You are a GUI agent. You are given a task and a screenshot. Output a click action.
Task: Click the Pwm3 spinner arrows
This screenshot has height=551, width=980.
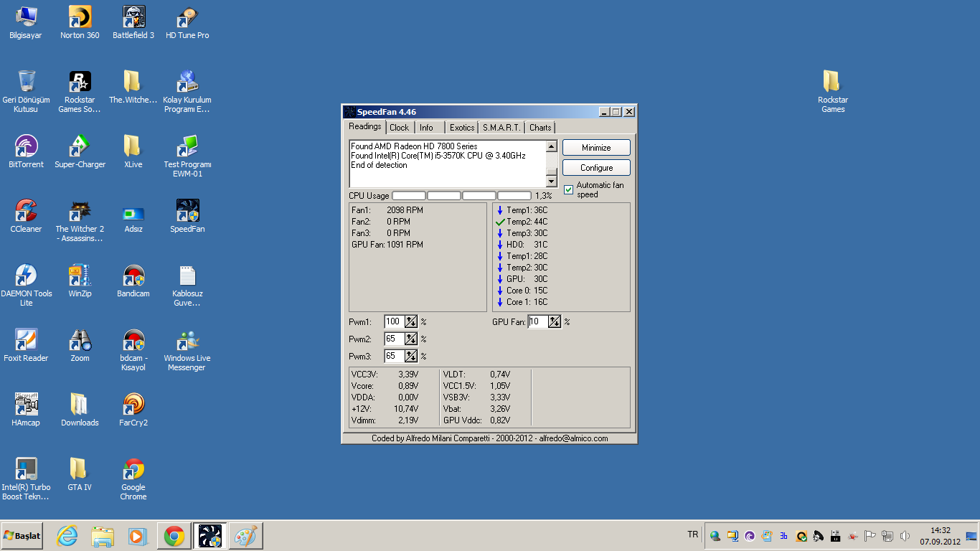tap(411, 357)
